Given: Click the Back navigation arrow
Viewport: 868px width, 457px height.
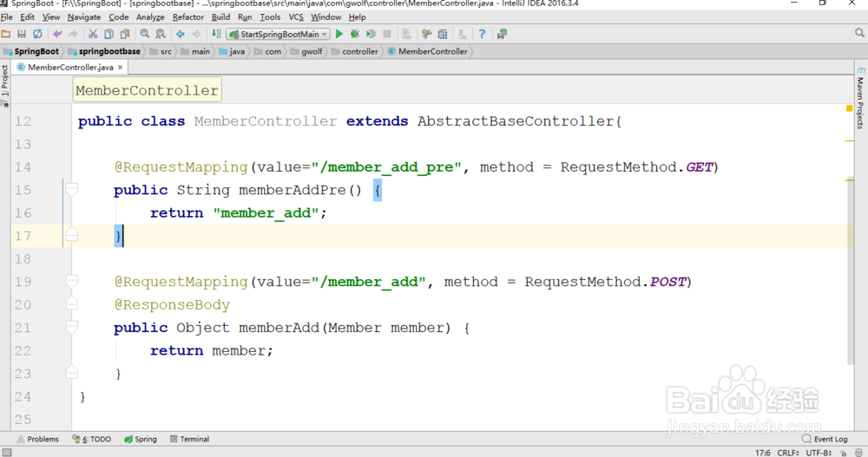Looking at the screenshot, I should click(181, 35).
